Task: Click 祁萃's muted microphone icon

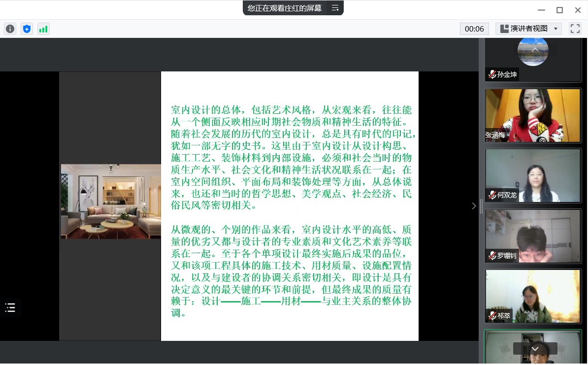Action: pos(492,316)
